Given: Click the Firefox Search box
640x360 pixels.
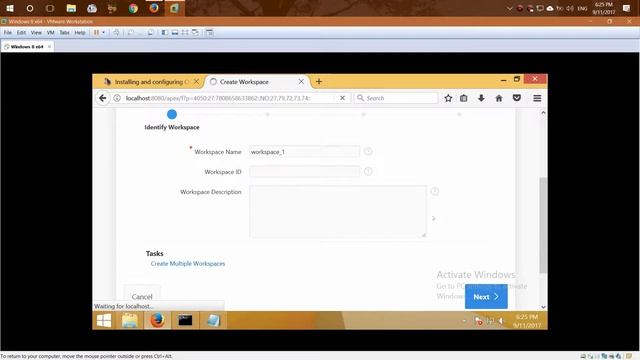Looking at the screenshot, I should coord(396,98).
